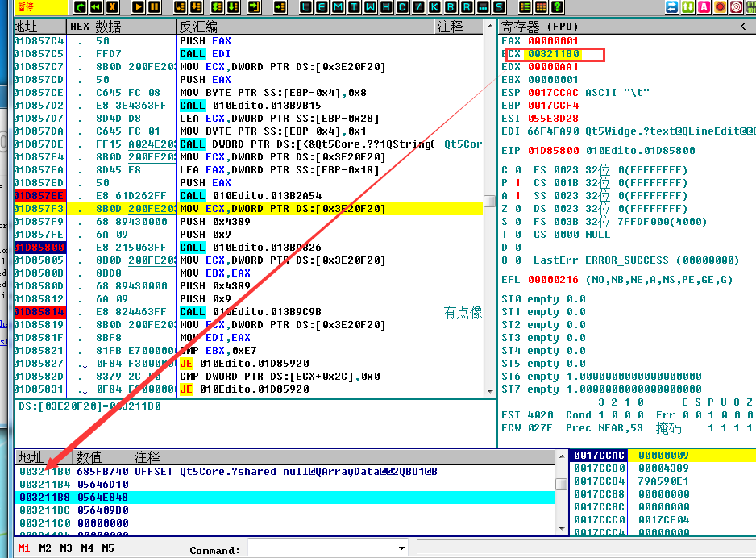This screenshot has height=558, width=756.
Task: Click the disassembly 注释 column header
Action: pyautogui.click(x=459, y=27)
